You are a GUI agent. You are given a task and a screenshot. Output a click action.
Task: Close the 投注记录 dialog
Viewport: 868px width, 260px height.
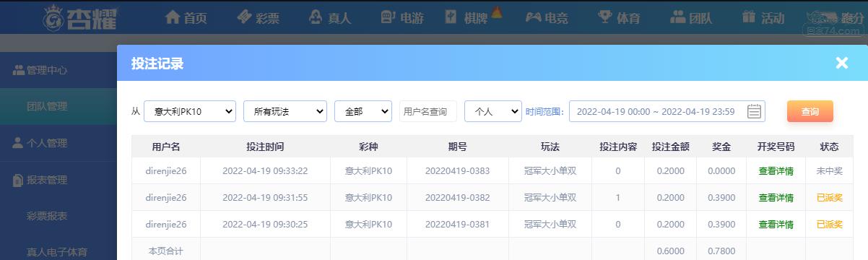pyautogui.click(x=841, y=63)
